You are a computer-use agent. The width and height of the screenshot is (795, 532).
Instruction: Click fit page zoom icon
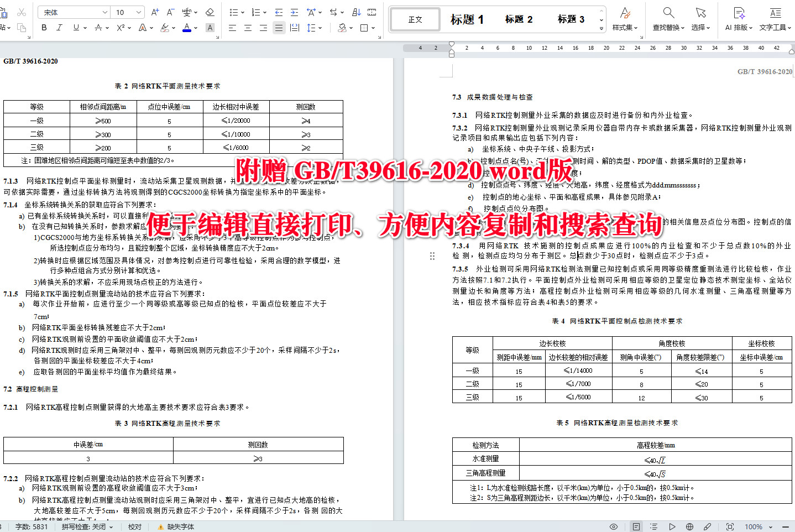(730, 526)
